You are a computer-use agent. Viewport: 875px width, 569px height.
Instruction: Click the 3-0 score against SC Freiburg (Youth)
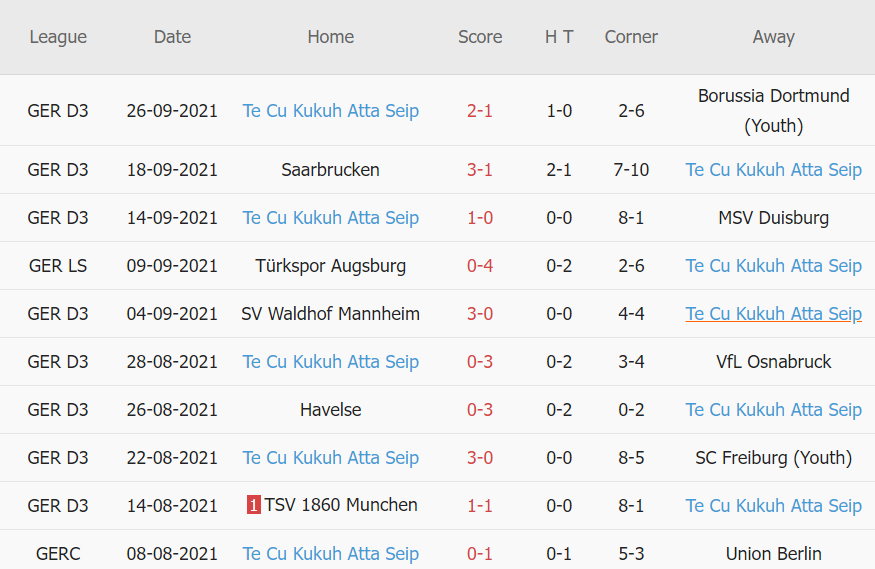click(480, 458)
